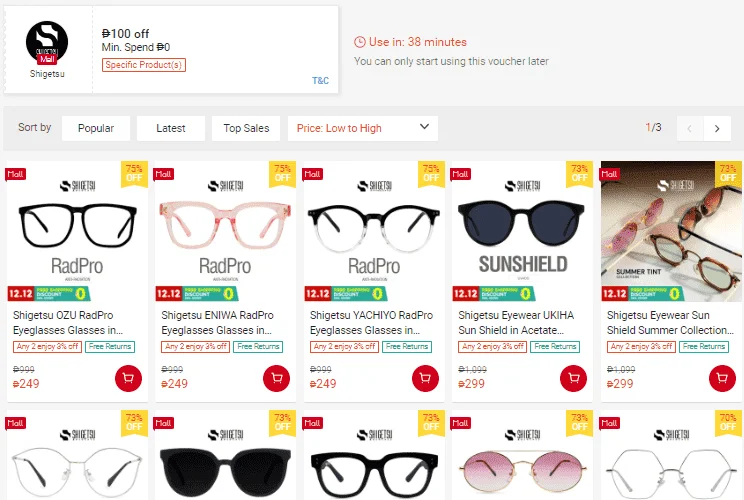The width and height of the screenshot is (744, 500).
Task: Click the Specific Product(s) tag
Action: [144, 65]
